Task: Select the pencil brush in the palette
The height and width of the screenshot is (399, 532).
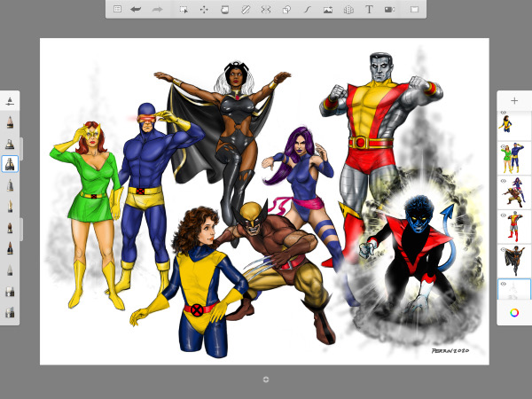Action: (10, 122)
